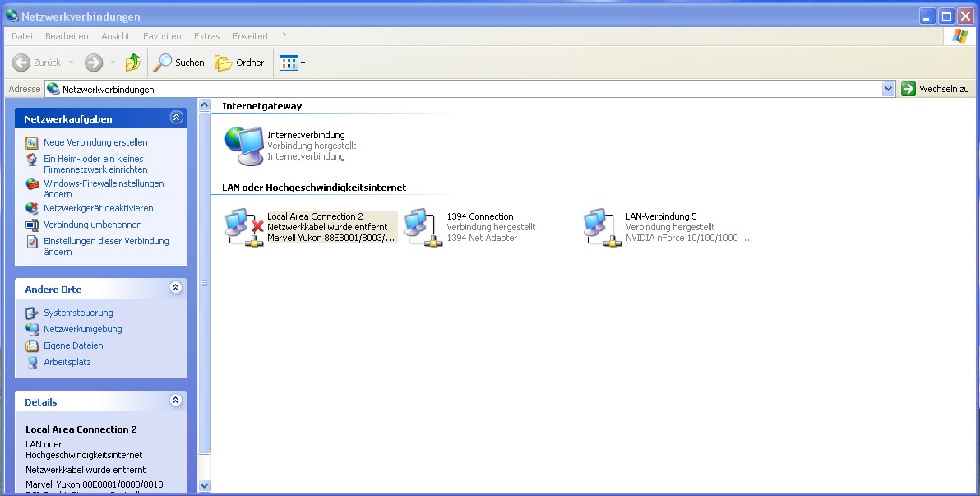Select the Internetverbindung gateway icon
Viewport: 980px width, 496px height.
[244, 145]
